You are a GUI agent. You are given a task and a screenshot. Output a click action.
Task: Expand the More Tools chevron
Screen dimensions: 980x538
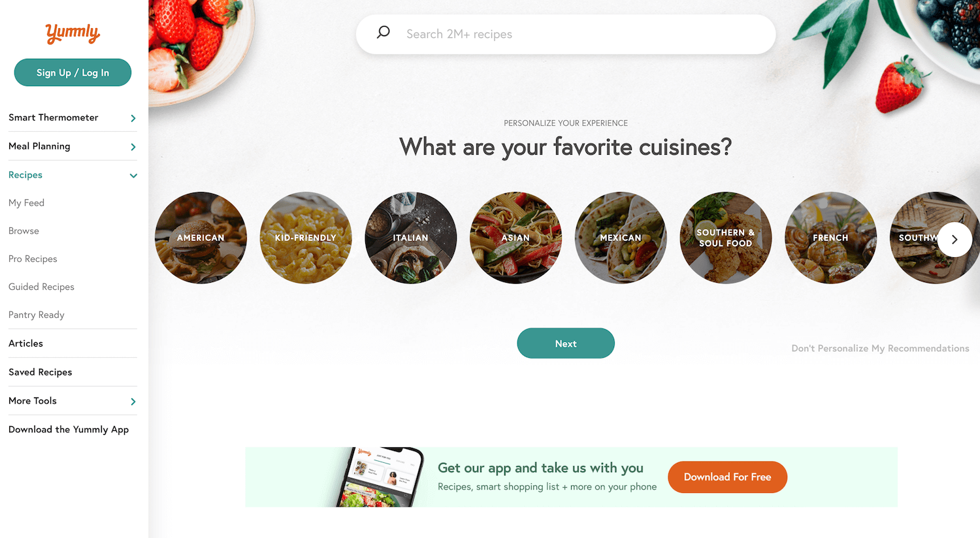[x=133, y=402]
